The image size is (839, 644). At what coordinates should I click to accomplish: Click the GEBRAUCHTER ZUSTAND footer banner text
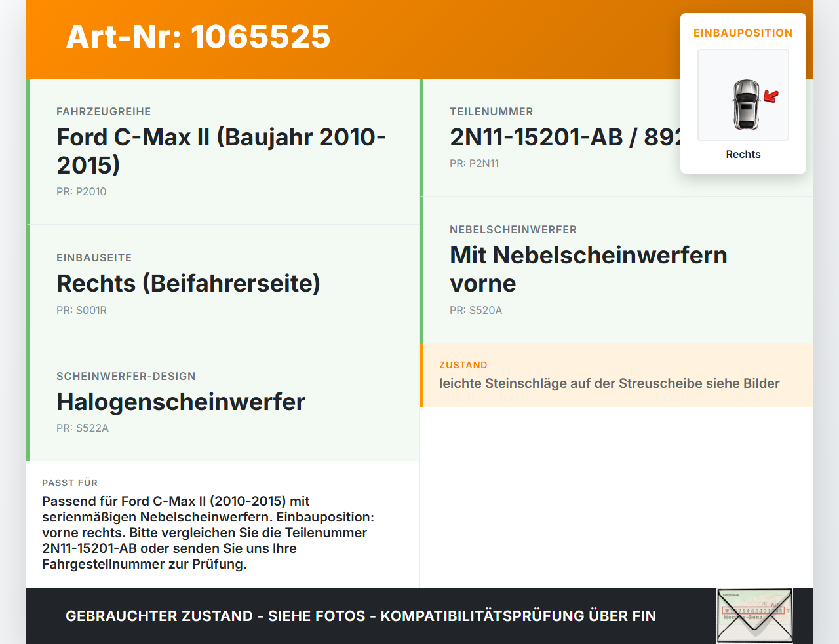(x=361, y=616)
